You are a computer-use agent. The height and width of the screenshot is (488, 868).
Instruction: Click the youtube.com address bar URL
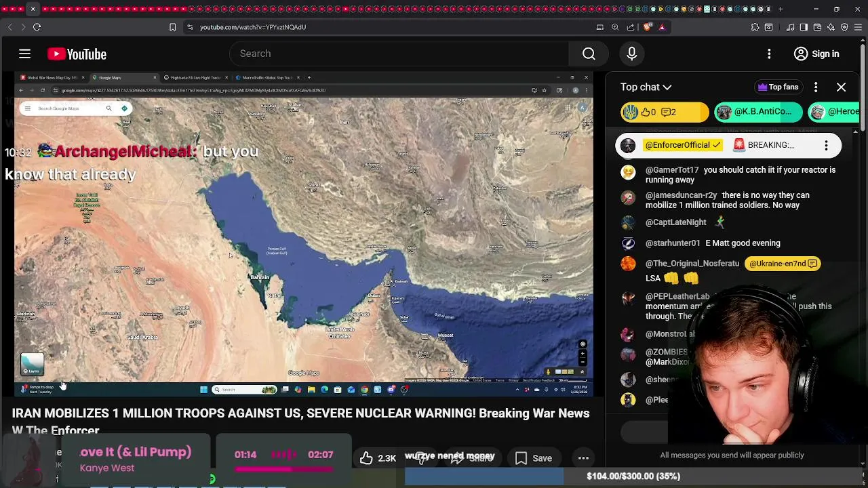[253, 27]
